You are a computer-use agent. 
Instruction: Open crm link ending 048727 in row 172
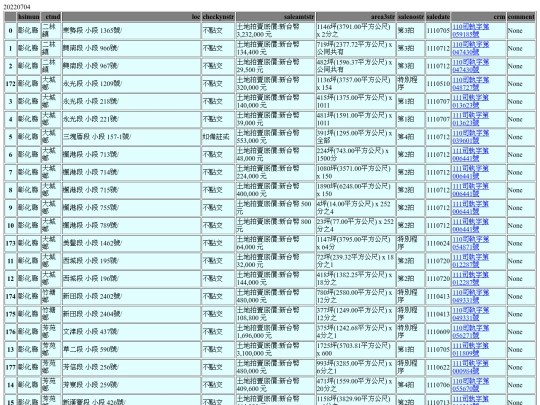coord(470,84)
